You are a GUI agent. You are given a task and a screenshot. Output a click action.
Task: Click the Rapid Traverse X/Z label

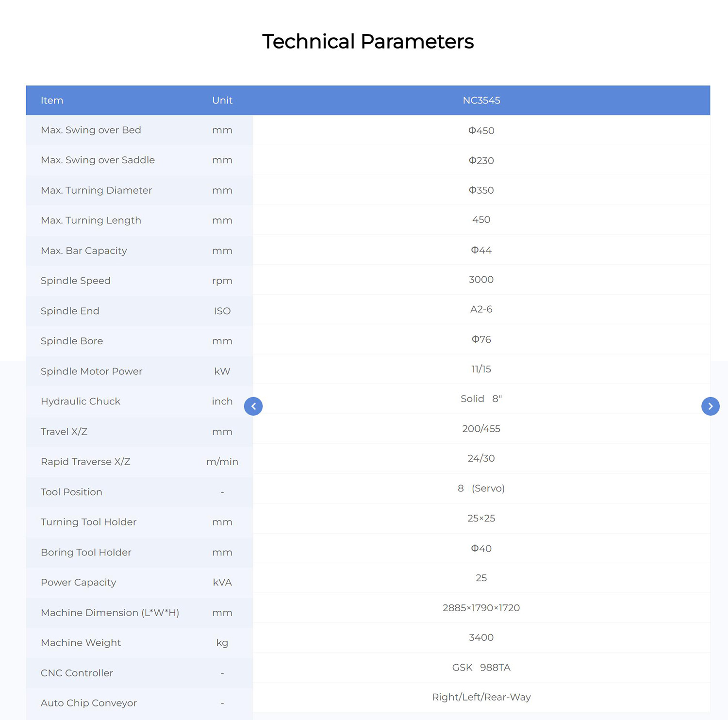tap(85, 462)
